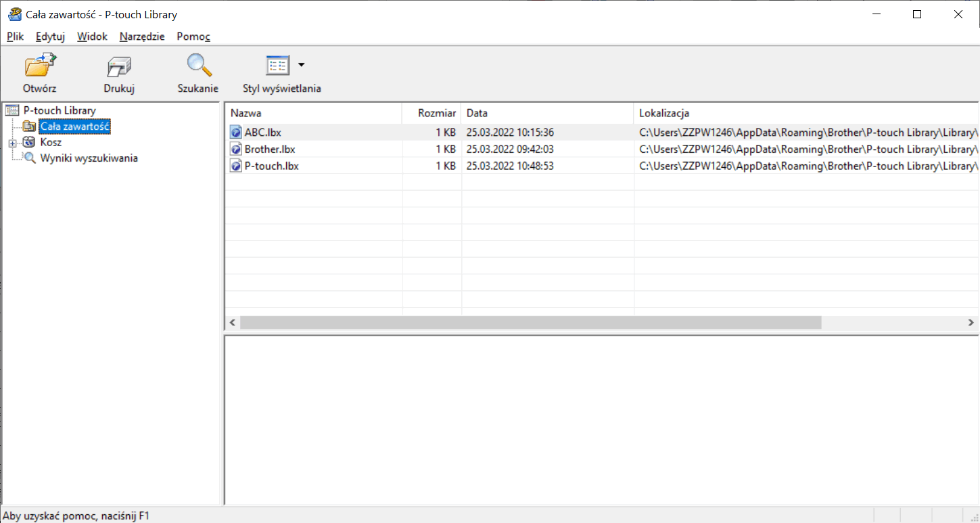Open the Narzędzie menu
This screenshot has height=523, width=980.
(142, 37)
